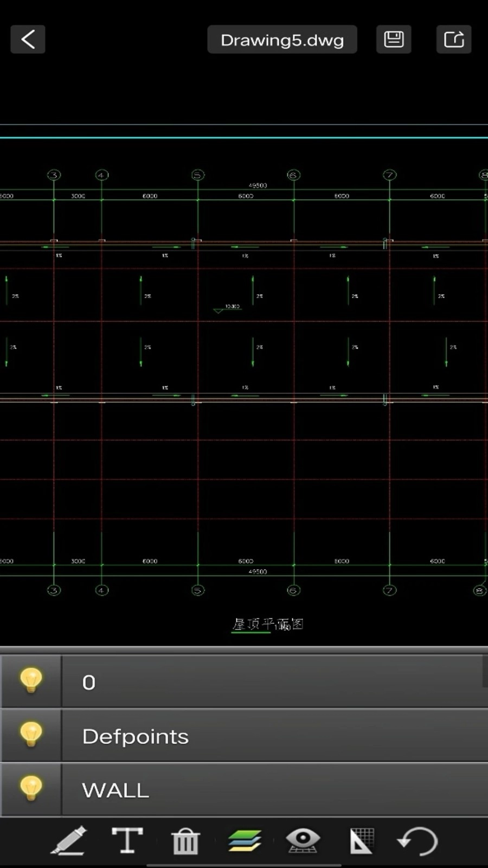This screenshot has height=868, width=488.
Task: Tap the trash delete icon
Action: tap(185, 842)
